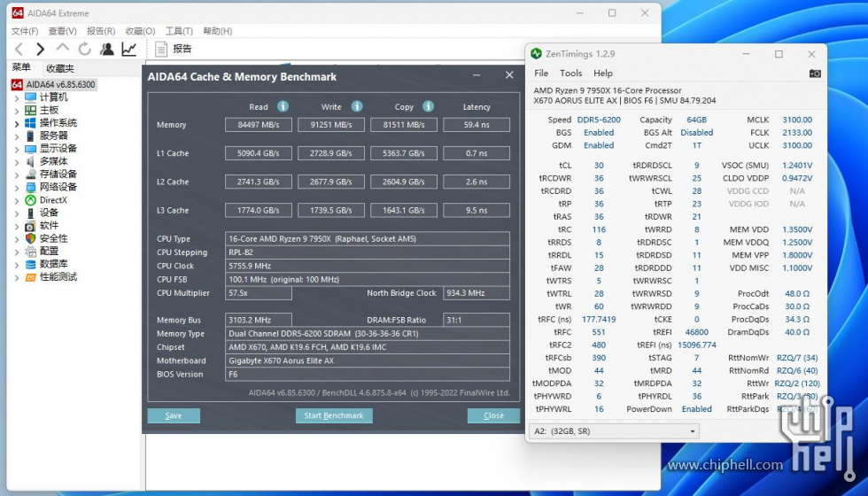868x496 pixels.
Task: Expand the 计算机 tree node arrow
Action: tap(17, 98)
